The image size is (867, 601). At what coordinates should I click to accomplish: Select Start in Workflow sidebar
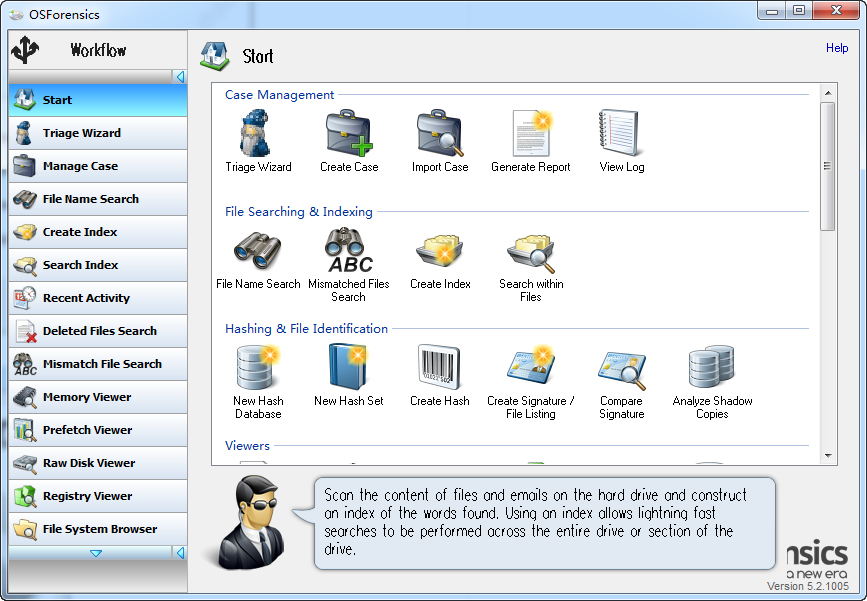(98, 100)
